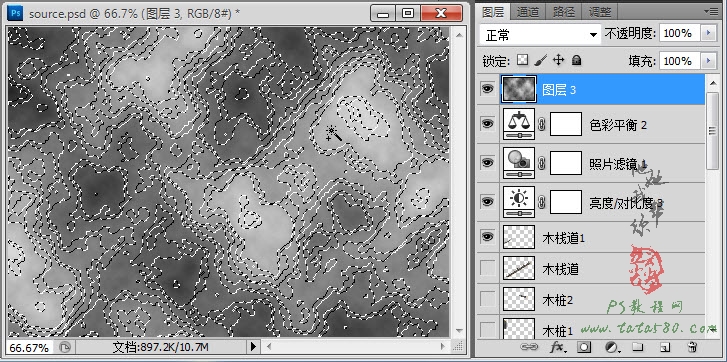Viewport: 727px width, 362px height.
Task: Switch to the 通道 tab
Action: pos(528,12)
